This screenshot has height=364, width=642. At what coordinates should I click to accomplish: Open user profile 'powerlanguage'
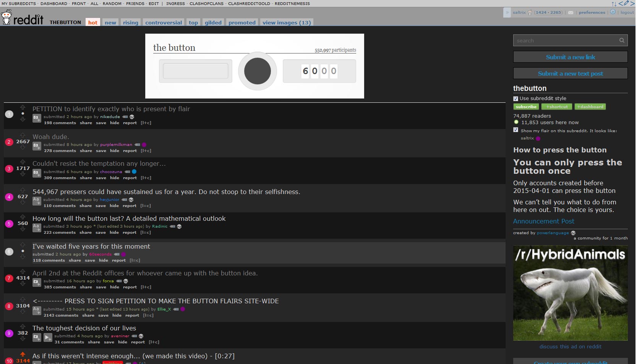(x=553, y=233)
